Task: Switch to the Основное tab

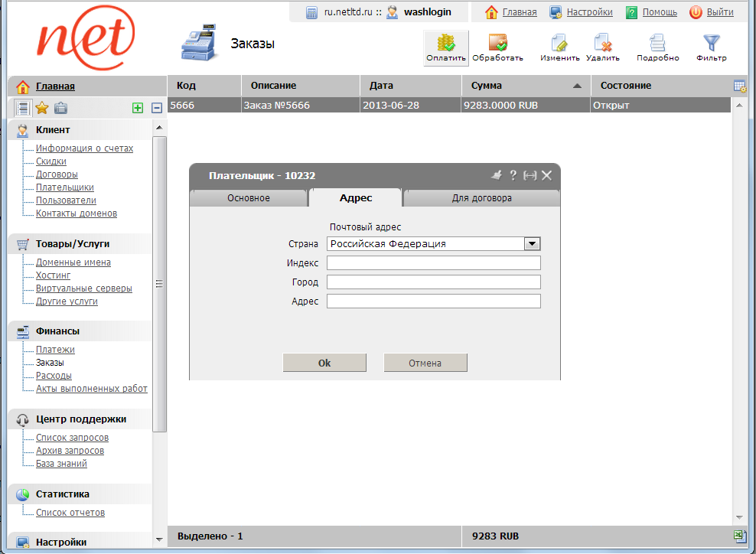Action: pyautogui.click(x=249, y=198)
